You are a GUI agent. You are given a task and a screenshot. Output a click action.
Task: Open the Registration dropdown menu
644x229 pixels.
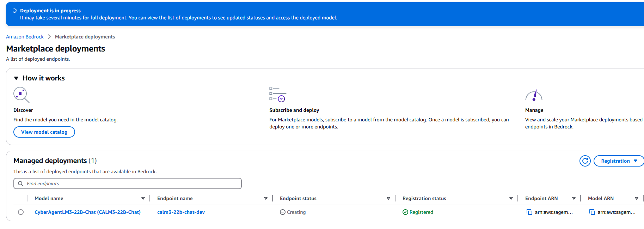pyautogui.click(x=619, y=161)
